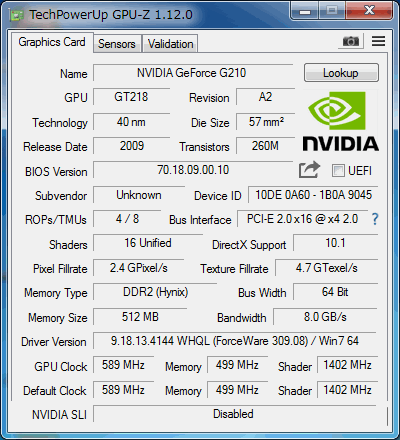
Task: Click the Name field showing GeForce G210
Action: 193,73
